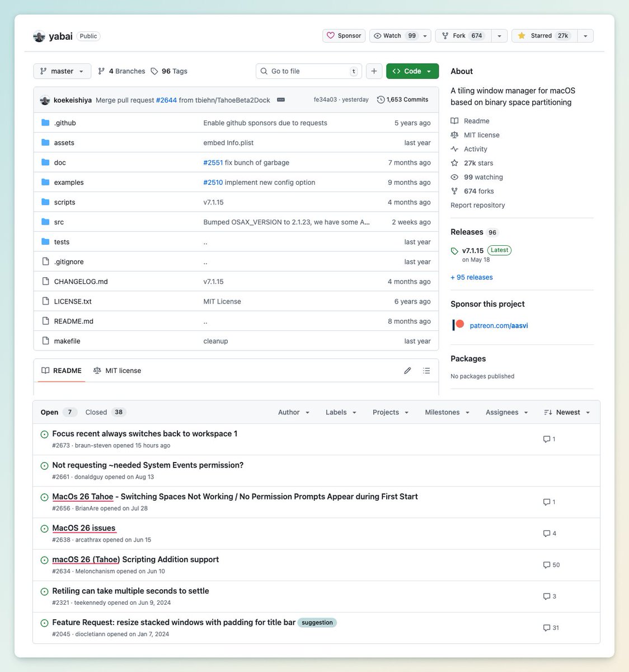The width and height of the screenshot is (629, 672).
Task: Open MIT license link in About sidebar
Action: pos(475,135)
